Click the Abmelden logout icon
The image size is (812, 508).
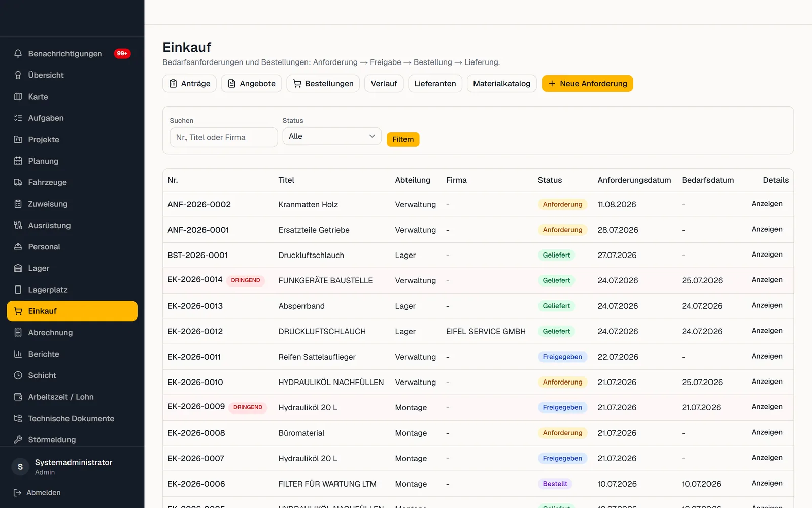coord(17,493)
